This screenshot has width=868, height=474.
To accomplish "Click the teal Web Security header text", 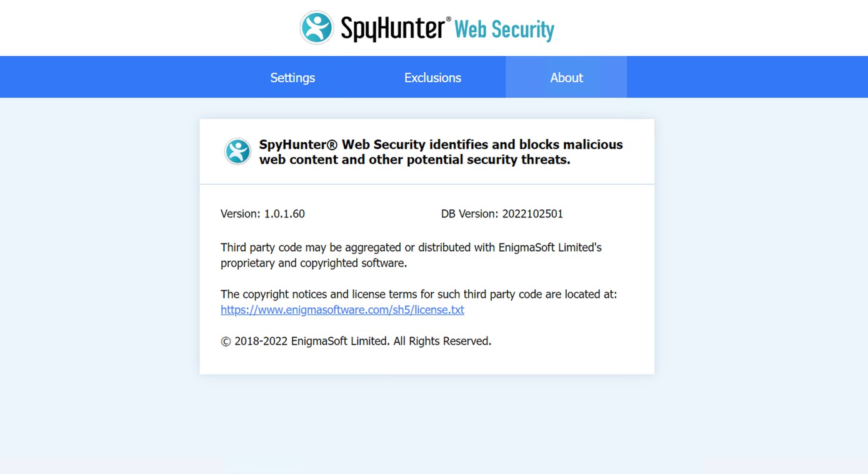I will pos(504,29).
